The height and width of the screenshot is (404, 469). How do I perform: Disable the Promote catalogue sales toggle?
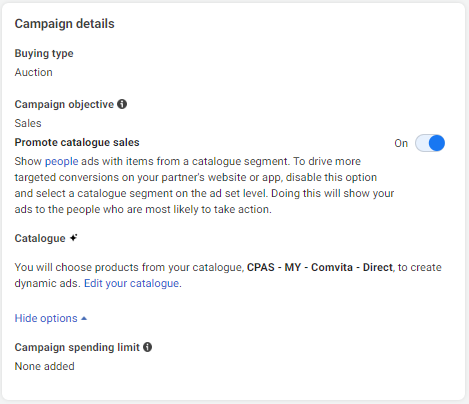[430, 143]
